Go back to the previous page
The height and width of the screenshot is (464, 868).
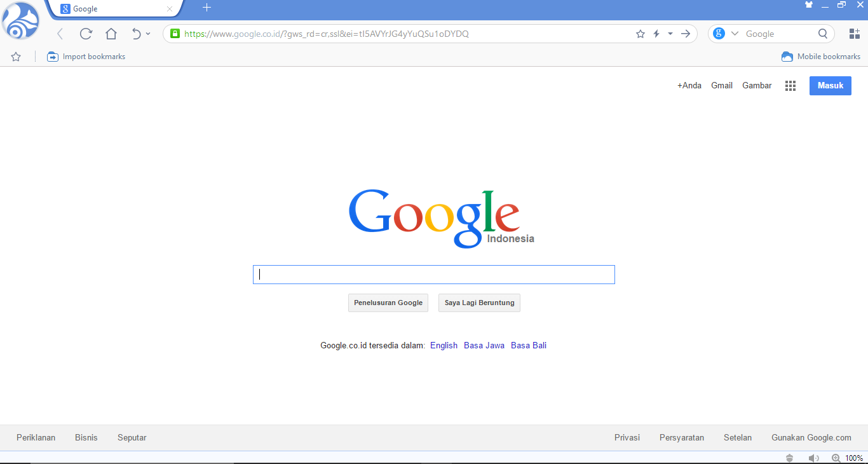60,34
